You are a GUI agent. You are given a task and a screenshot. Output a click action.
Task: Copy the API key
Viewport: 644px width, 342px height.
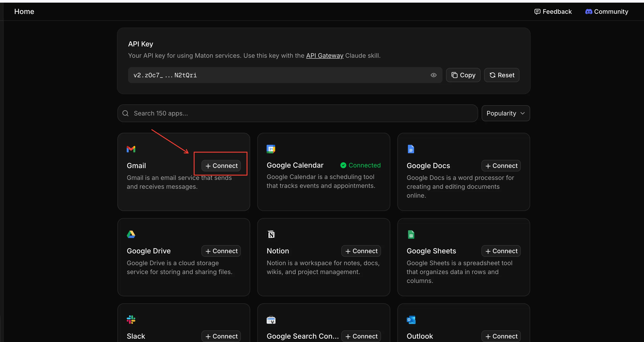coord(463,75)
